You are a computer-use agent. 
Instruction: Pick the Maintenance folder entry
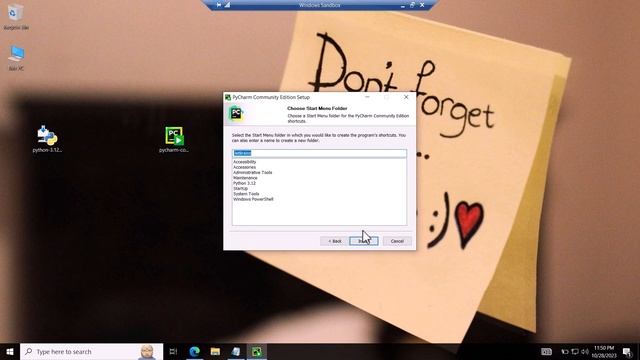point(245,178)
